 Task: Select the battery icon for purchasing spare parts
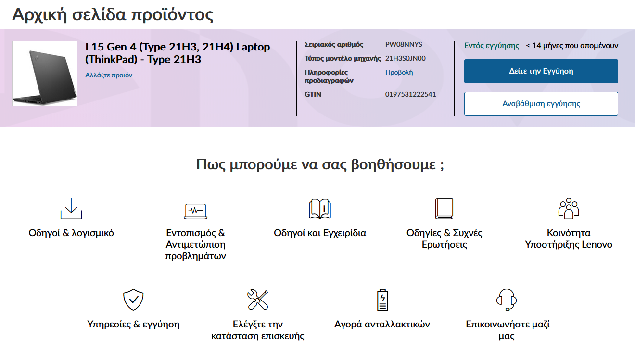381,298
